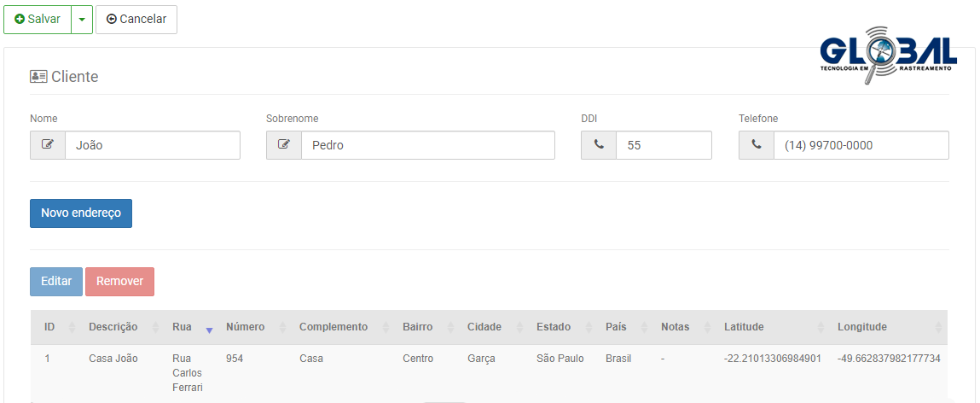Open the Salvar dropdown arrow
The height and width of the screenshot is (403, 980).
(82, 19)
